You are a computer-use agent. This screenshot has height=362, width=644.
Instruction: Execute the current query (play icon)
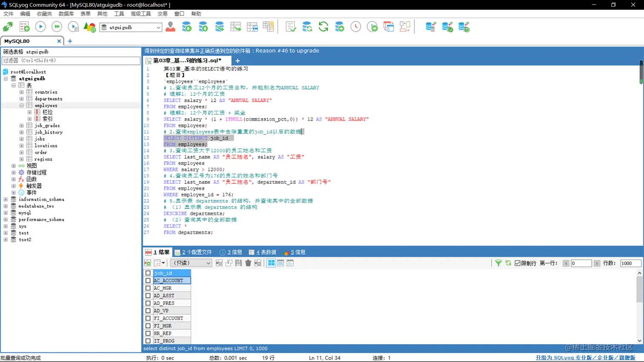coord(40,27)
